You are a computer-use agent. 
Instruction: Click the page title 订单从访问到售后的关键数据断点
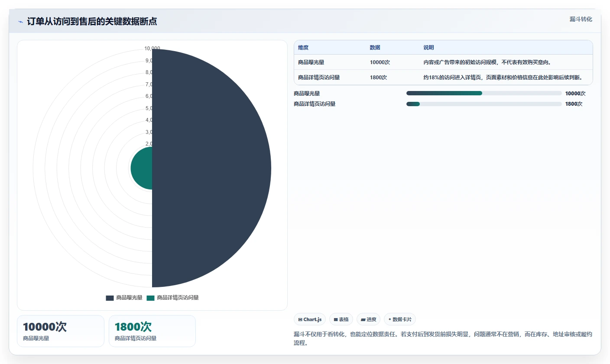click(92, 22)
